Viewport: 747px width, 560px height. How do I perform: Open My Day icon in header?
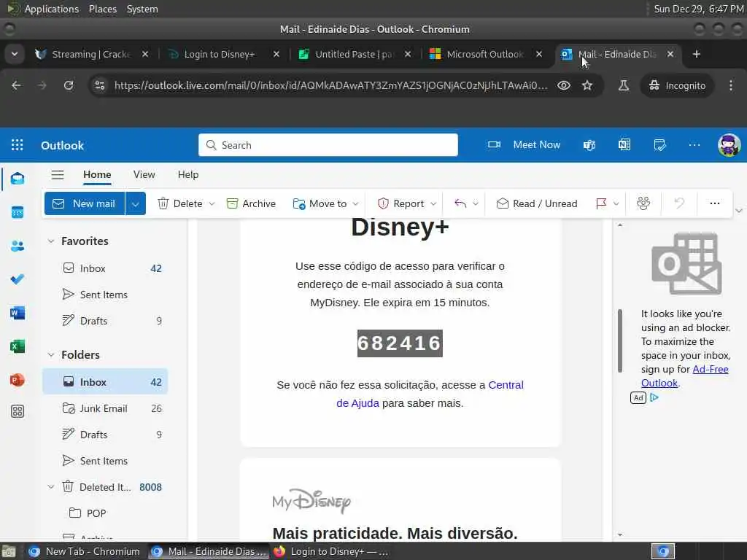(x=659, y=145)
